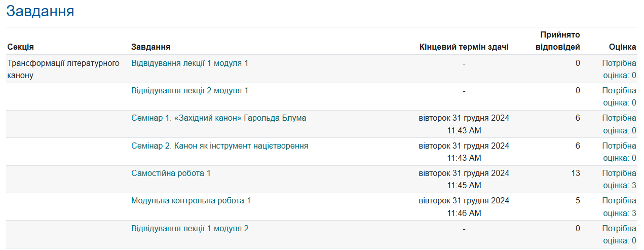644x250 pixels.
Task: Click «Потрібна оцінка: 3» for Самостійна робота 1
Action: pyautogui.click(x=619, y=180)
